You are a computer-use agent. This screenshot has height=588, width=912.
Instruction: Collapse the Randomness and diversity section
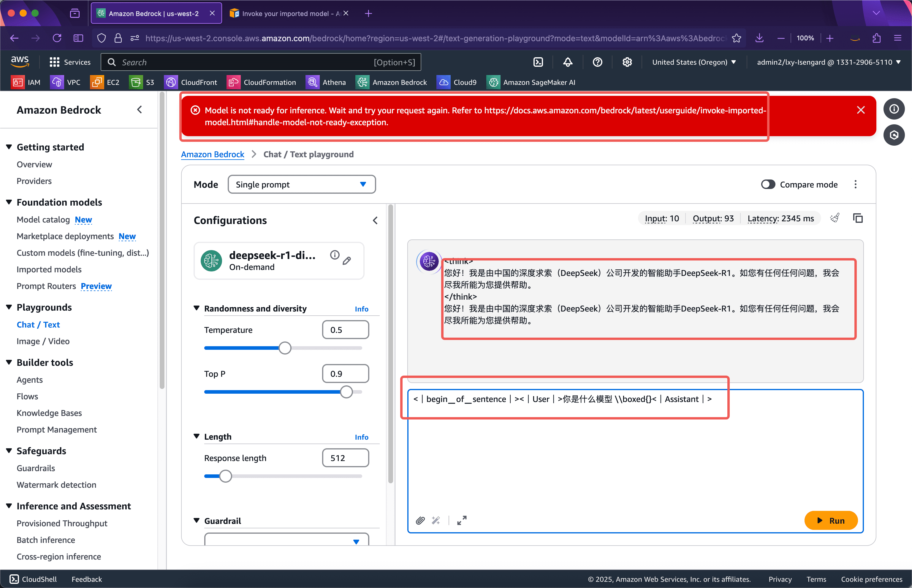[x=197, y=308]
